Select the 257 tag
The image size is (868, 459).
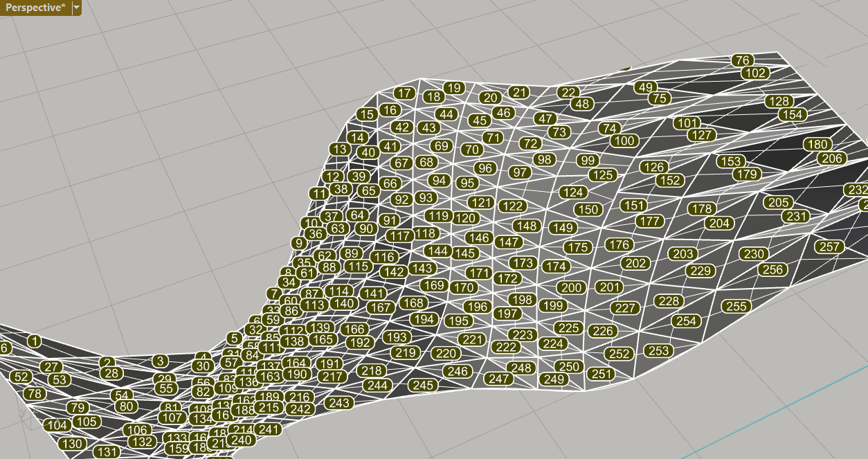click(x=829, y=246)
